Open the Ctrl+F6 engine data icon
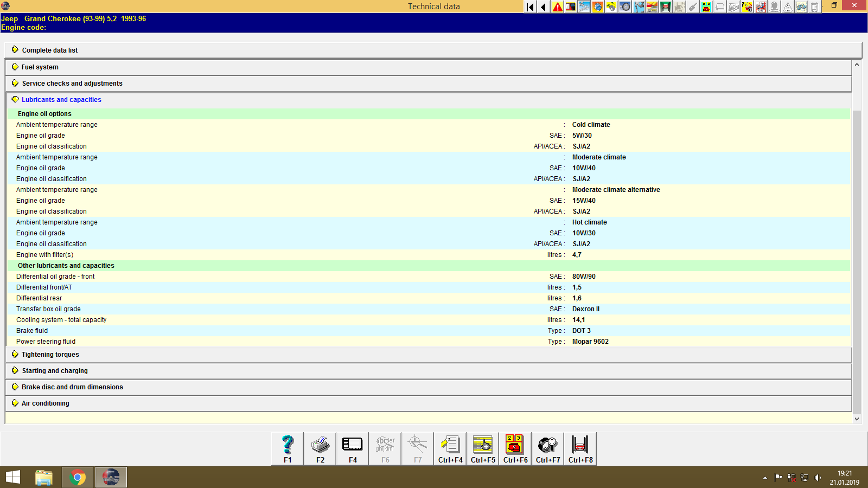 514,445
